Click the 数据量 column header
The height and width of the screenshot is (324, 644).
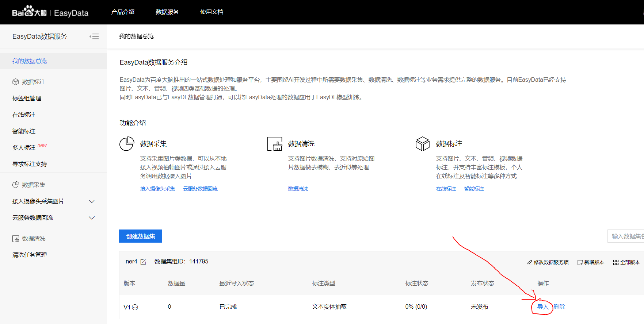point(176,283)
